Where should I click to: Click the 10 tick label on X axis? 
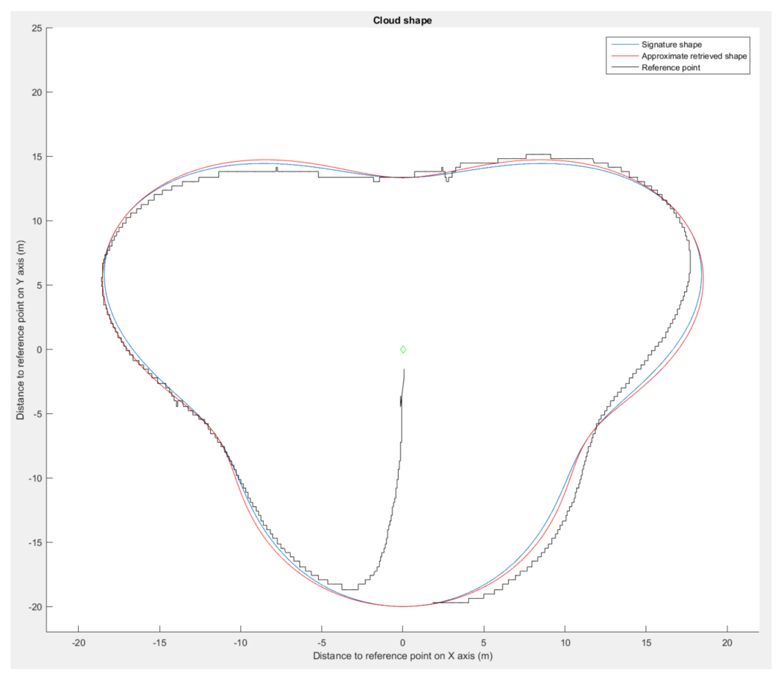pyautogui.click(x=565, y=643)
